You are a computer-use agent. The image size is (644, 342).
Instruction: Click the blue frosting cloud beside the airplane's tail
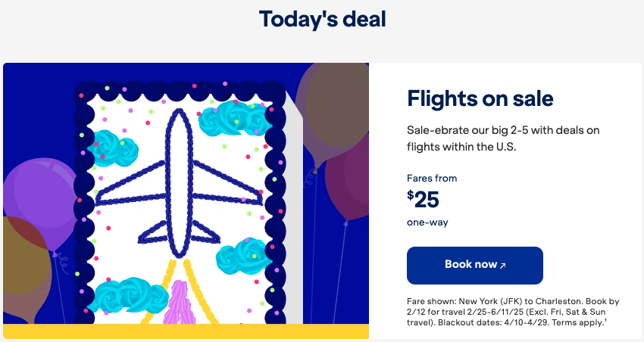point(243,256)
